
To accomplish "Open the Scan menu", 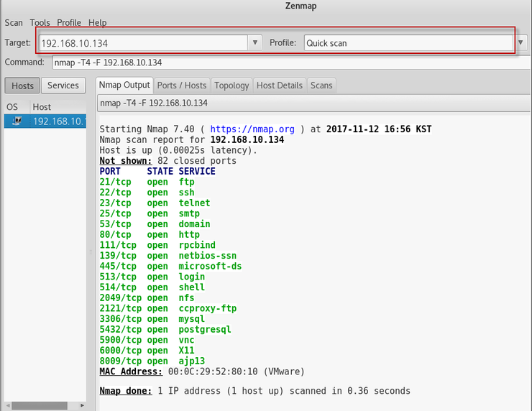I will pyautogui.click(x=14, y=23).
